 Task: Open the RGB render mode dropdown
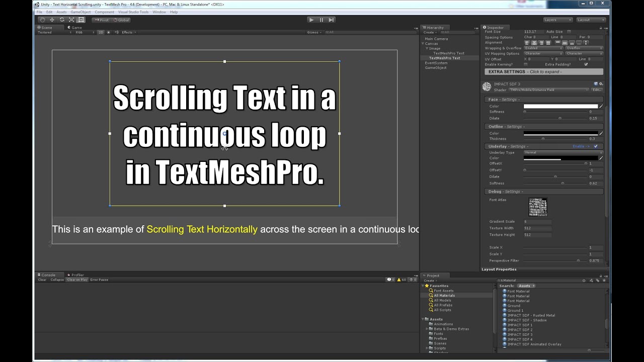pyautogui.click(x=85, y=32)
